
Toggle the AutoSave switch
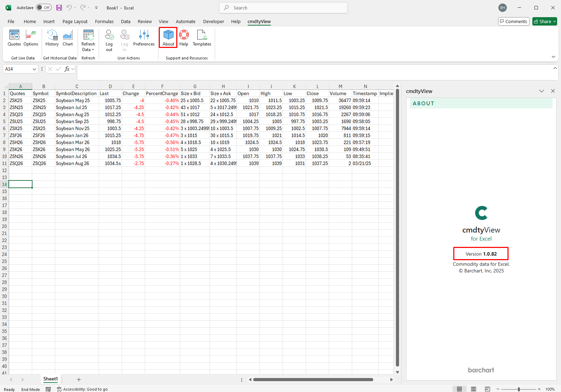pyautogui.click(x=44, y=8)
